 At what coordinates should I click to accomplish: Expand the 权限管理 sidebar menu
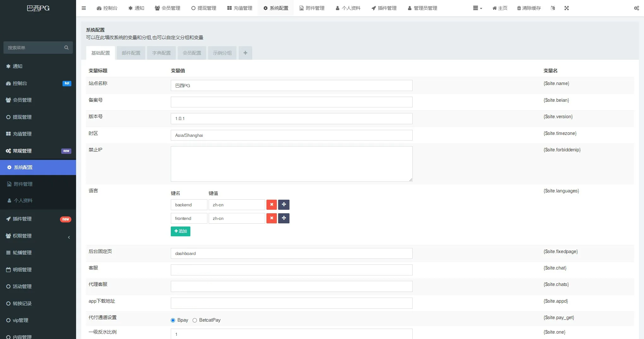pos(38,236)
